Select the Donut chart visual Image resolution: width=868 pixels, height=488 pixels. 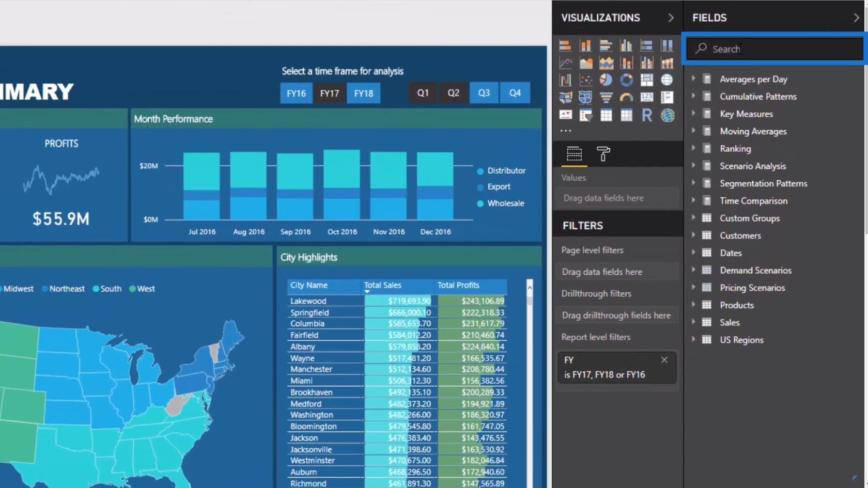tap(626, 80)
